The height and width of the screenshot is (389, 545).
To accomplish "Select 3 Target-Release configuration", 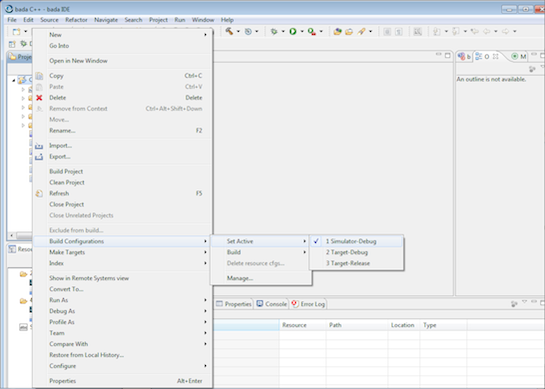I will [357, 264].
